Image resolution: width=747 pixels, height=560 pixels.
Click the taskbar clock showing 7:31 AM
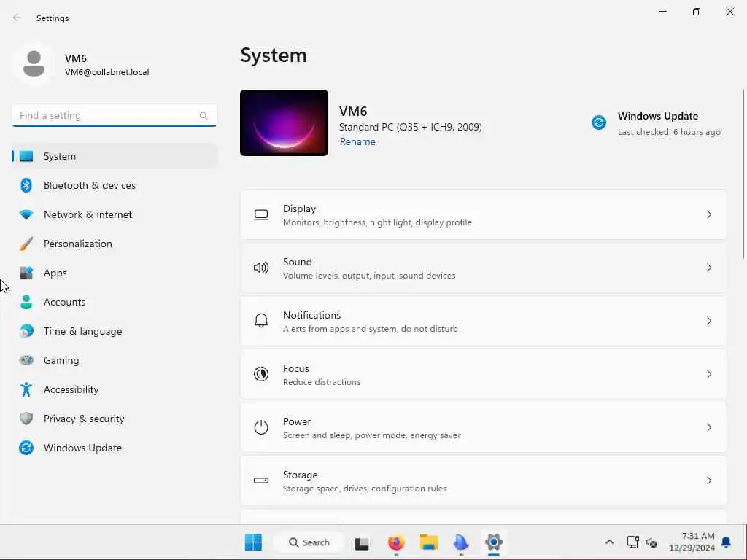(x=692, y=542)
